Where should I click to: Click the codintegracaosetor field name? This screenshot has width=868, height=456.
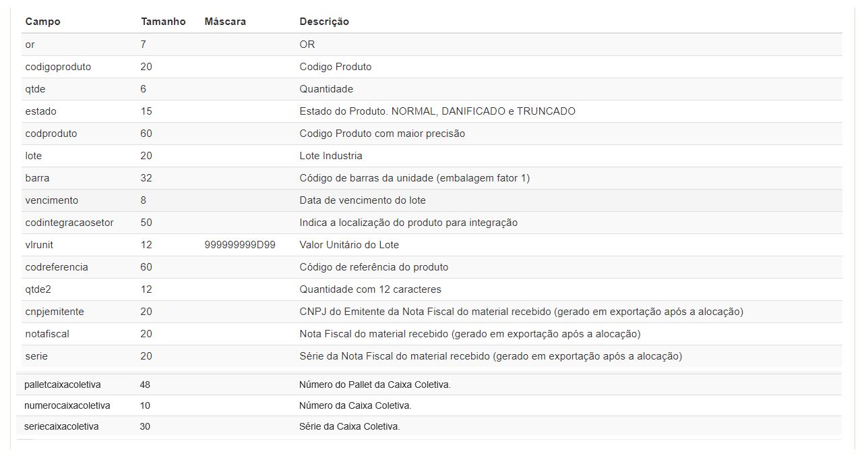[x=69, y=223]
